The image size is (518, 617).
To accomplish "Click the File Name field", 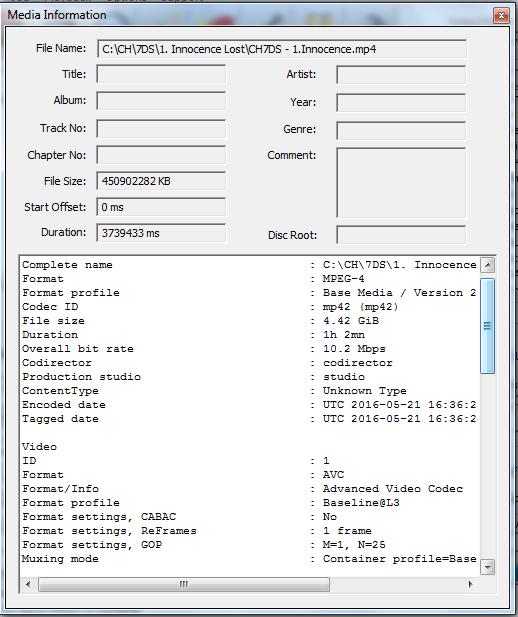I will coord(281,49).
